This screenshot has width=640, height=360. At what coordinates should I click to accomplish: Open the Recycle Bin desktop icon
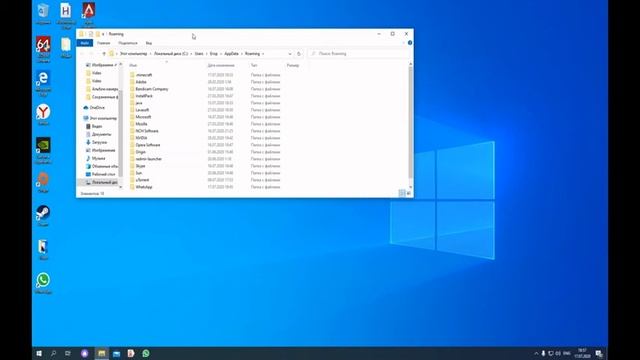point(43,13)
